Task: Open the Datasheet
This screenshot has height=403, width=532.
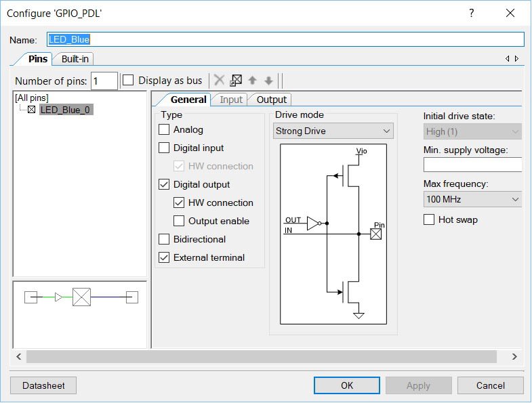Action: click(43, 385)
